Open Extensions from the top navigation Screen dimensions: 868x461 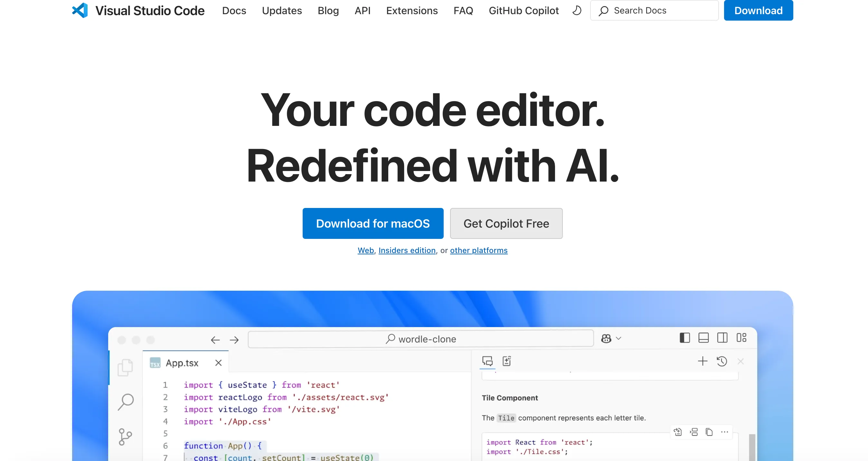tap(412, 10)
